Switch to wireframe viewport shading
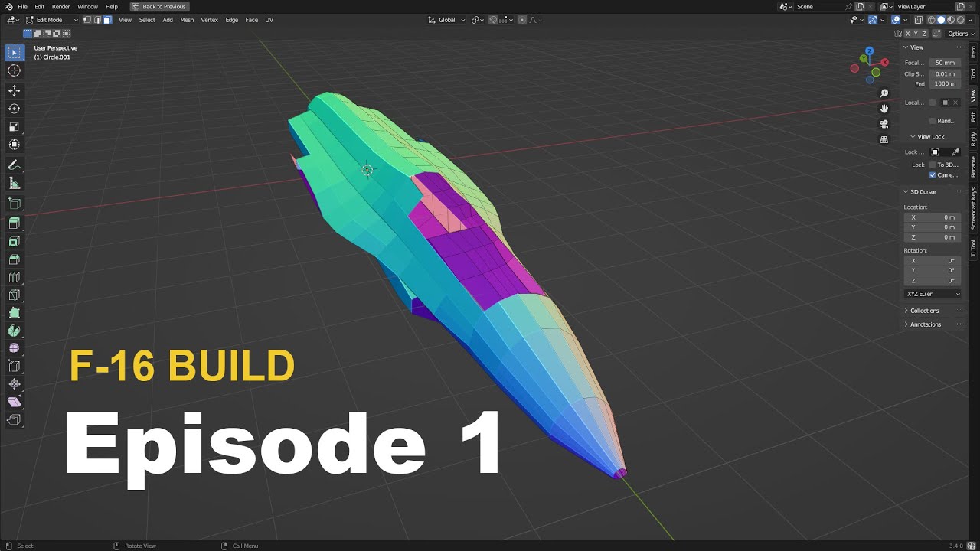The image size is (980, 551). click(x=932, y=20)
